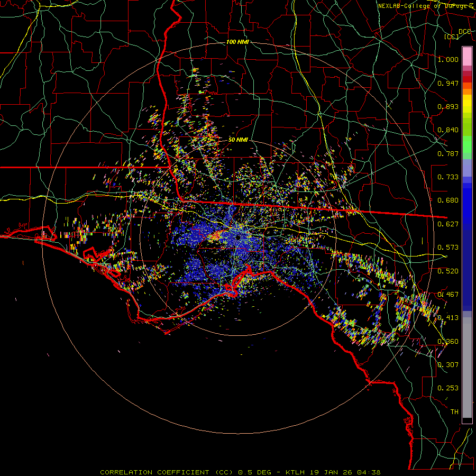The width and height of the screenshot is (476, 476).
Task: Select the 0.840 scale value
Action: (448, 130)
